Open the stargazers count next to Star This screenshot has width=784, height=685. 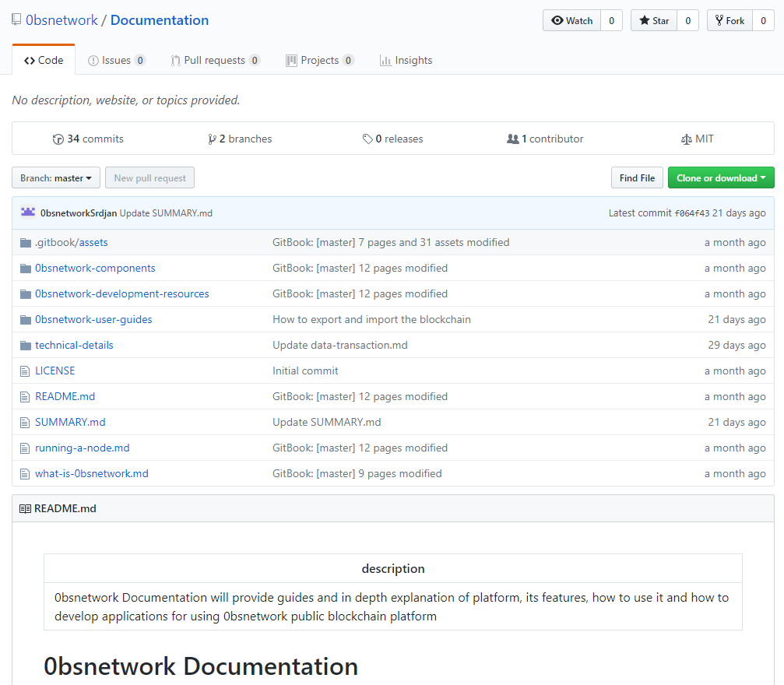click(x=688, y=20)
